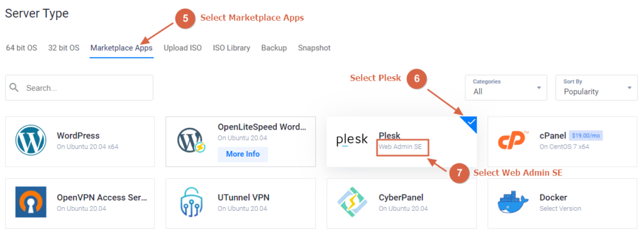Click the search magnifier icon
The width and height of the screenshot is (644, 236).
click(x=14, y=87)
